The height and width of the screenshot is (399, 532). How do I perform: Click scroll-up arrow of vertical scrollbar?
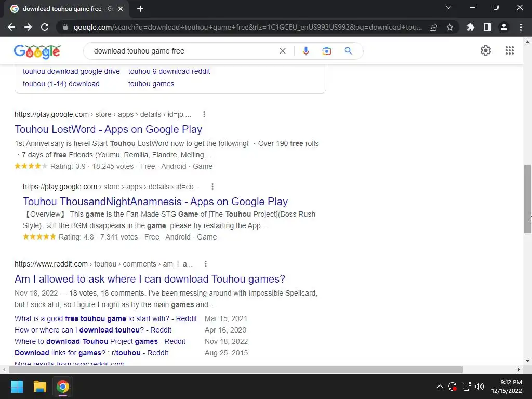[527, 42]
